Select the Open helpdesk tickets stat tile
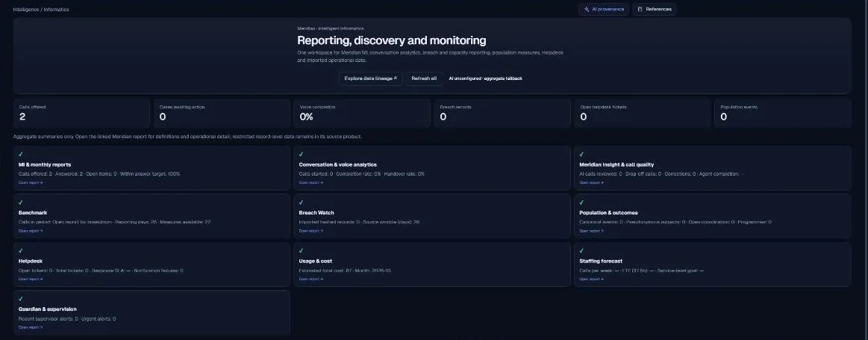The width and height of the screenshot is (868, 340). tap(642, 113)
